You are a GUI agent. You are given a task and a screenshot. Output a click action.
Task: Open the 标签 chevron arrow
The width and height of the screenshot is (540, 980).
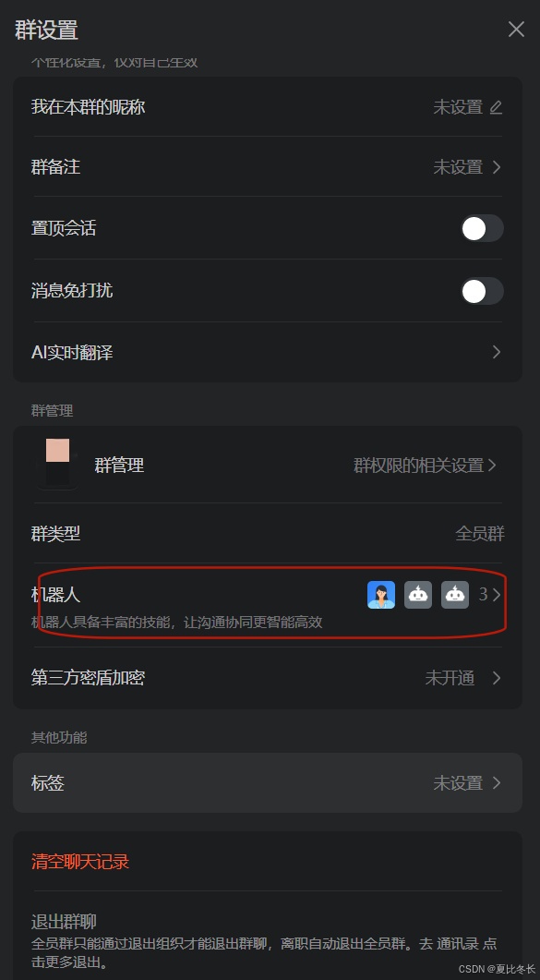[497, 782]
